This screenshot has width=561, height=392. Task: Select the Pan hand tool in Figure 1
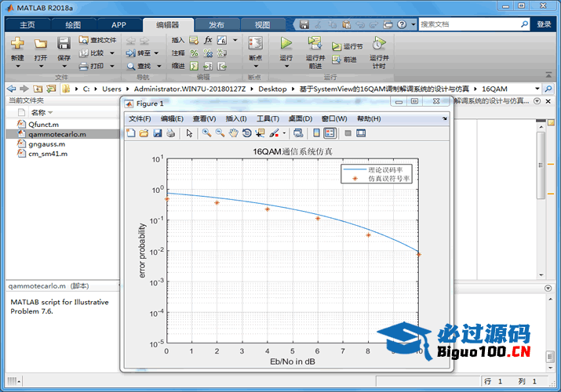pos(233,133)
